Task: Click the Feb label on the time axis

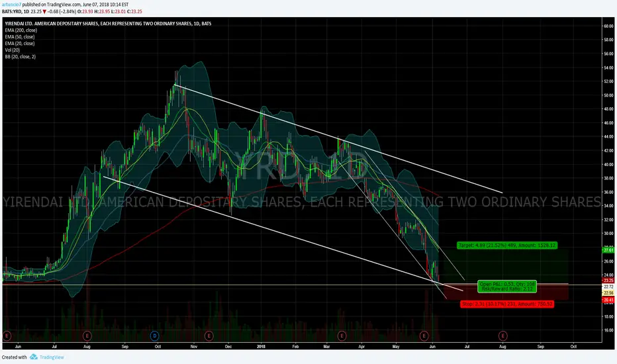Action: 295,347
